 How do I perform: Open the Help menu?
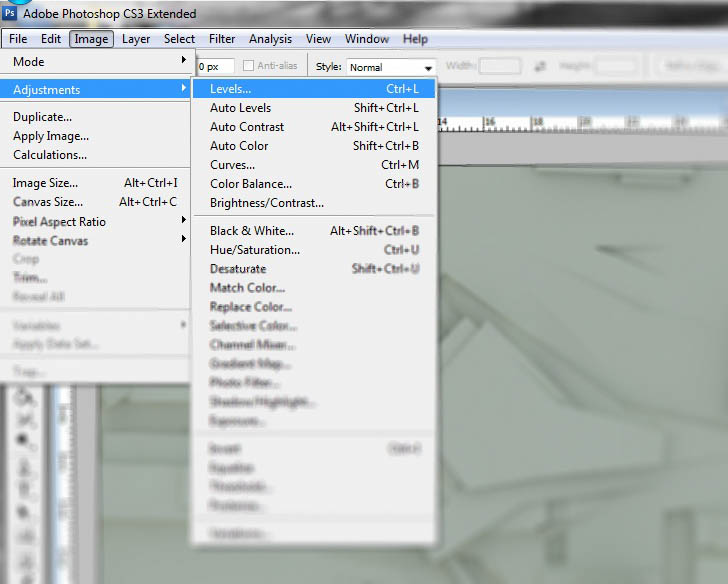point(415,39)
